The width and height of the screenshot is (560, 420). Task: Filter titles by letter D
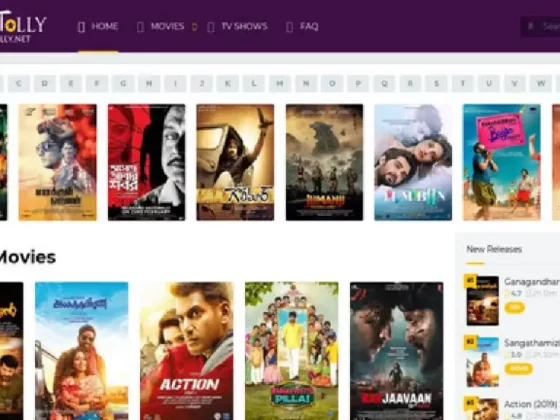(45, 84)
